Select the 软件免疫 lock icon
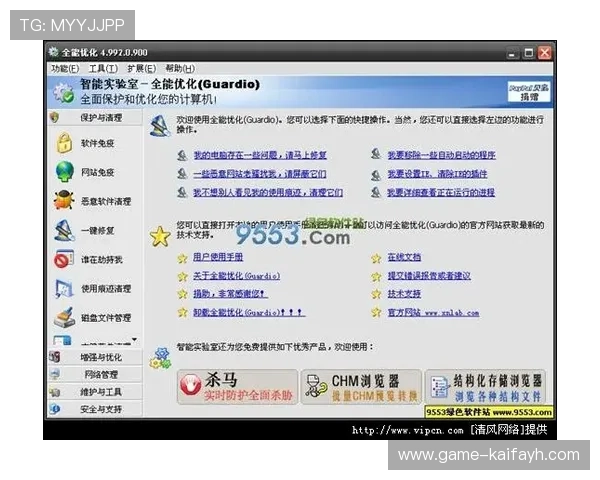Image resolution: width=600 pixels, height=480 pixels. point(64,143)
